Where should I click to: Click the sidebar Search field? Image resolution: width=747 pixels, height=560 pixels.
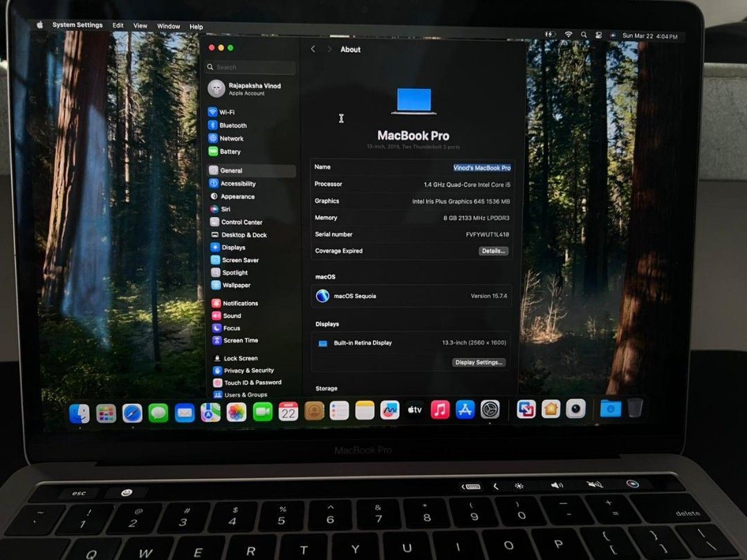pos(251,67)
